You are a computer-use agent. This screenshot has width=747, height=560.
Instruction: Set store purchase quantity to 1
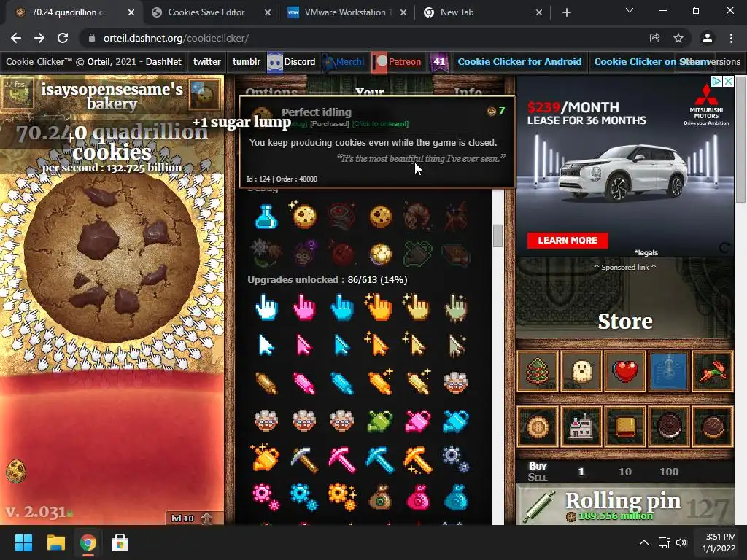click(x=581, y=472)
